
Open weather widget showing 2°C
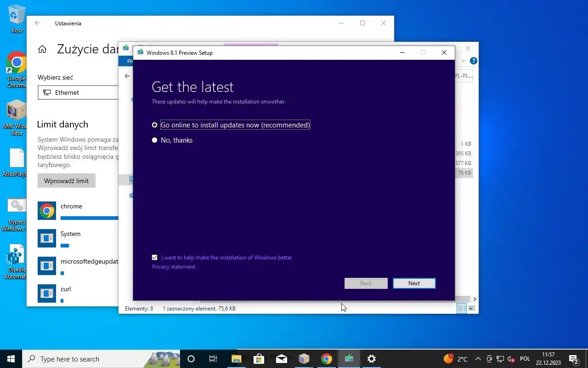[456, 359]
